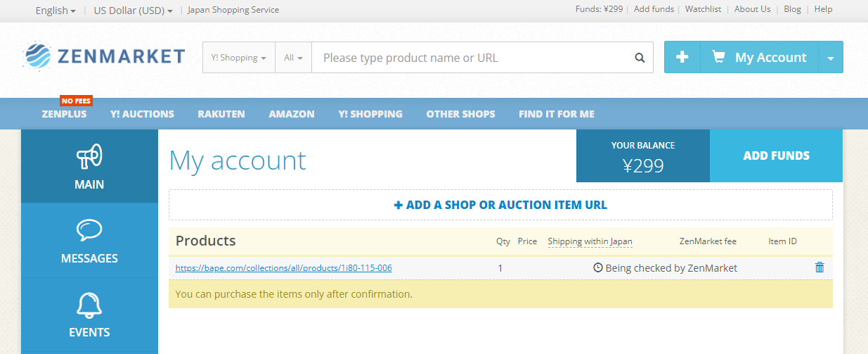
Task: Click the Qty column header
Action: pyautogui.click(x=503, y=241)
